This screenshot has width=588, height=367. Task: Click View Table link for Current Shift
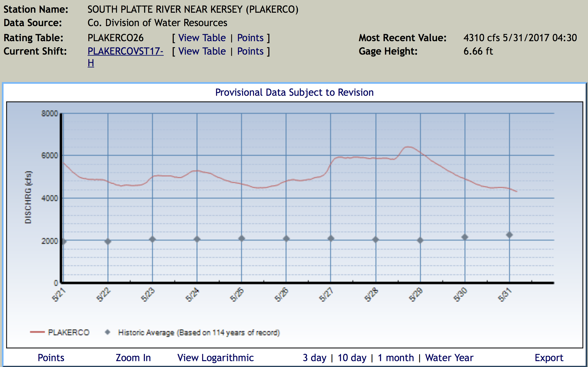tap(202, 52)
